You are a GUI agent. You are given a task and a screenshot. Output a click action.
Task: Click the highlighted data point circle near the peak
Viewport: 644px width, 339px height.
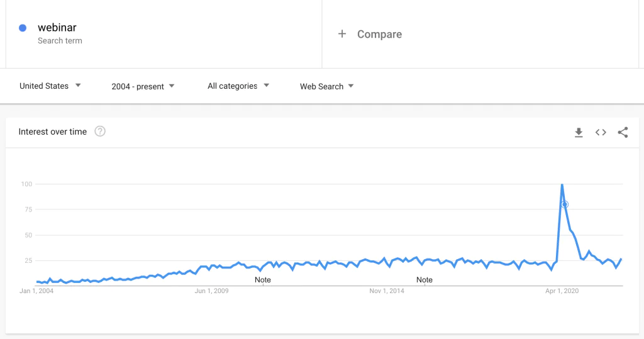(x=565, y=204)
